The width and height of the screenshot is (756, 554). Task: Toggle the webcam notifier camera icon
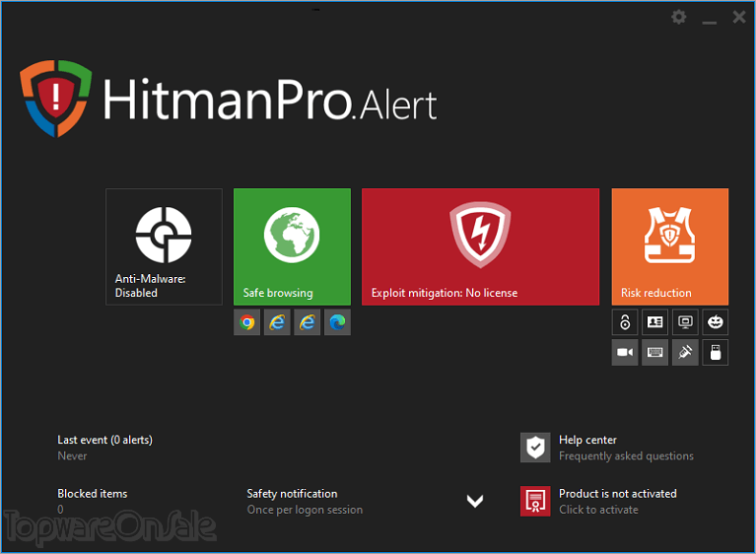pyautogui.click(x=625, y=353)
